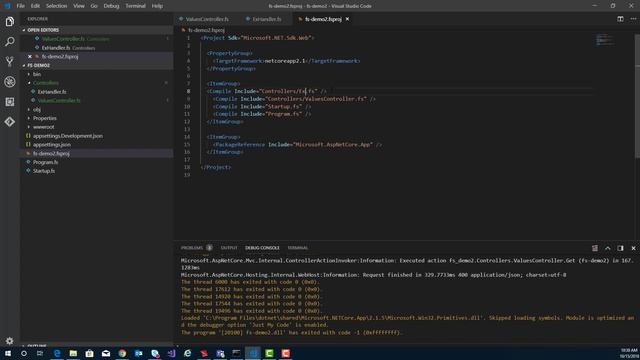This screenshot has height=360, width=640.
Task: Open the Terminal menu
Action: (x=135, y=6)
